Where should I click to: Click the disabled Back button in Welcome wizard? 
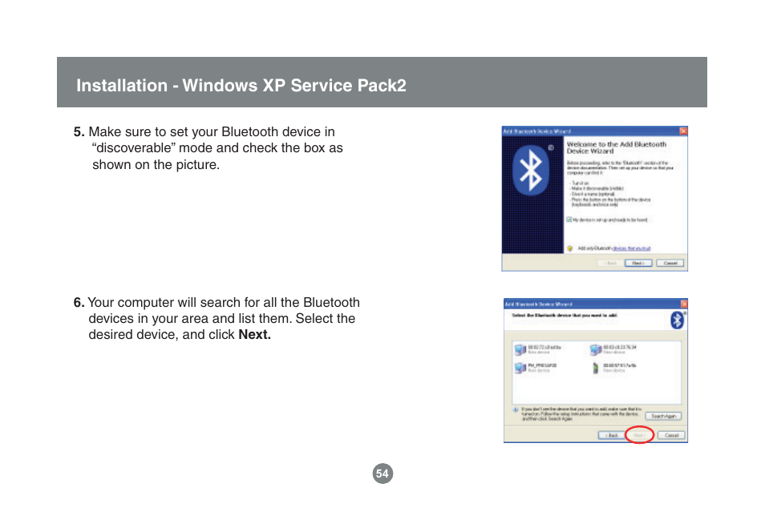611,264
